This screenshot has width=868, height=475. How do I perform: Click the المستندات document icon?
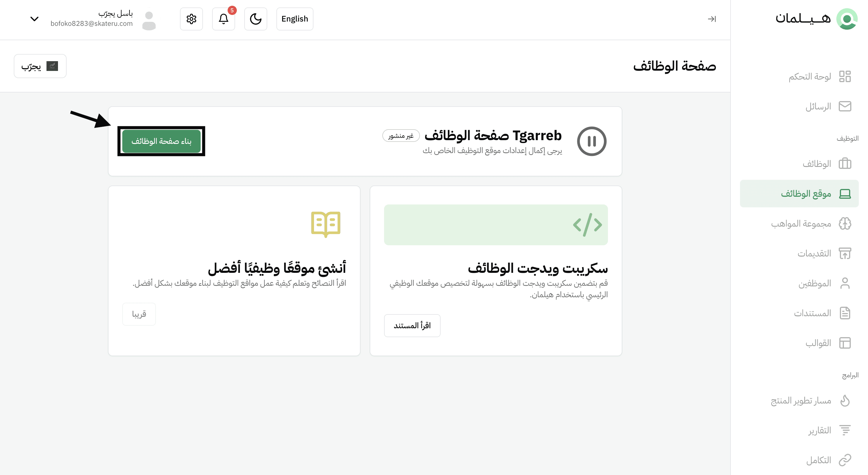click(x=845, y=313)
